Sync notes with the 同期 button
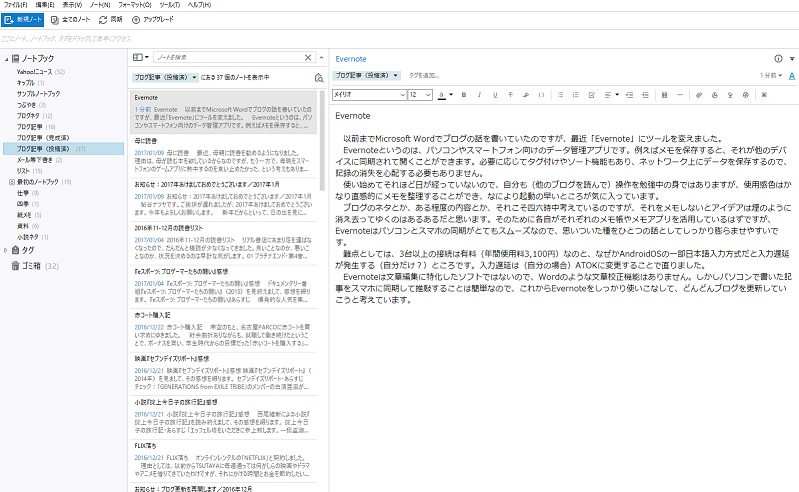The image size is (799, 492). tap(111, 20)
